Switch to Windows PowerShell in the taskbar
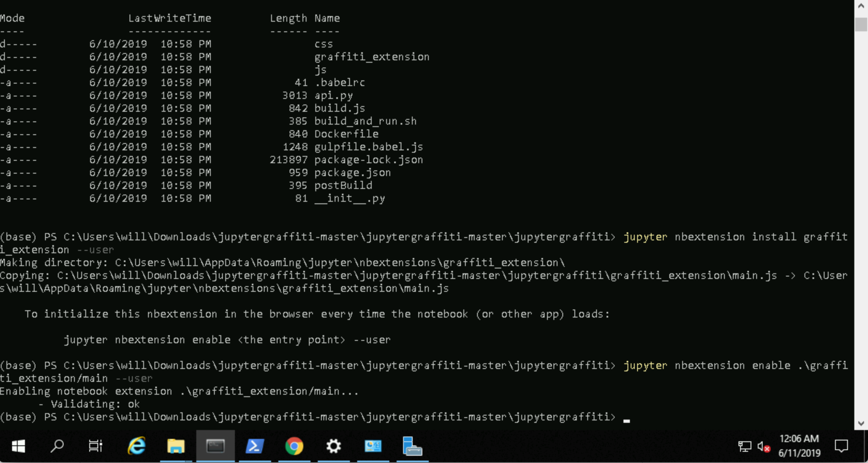The width and height of the screenshot is (868, 463). point(255,446)
